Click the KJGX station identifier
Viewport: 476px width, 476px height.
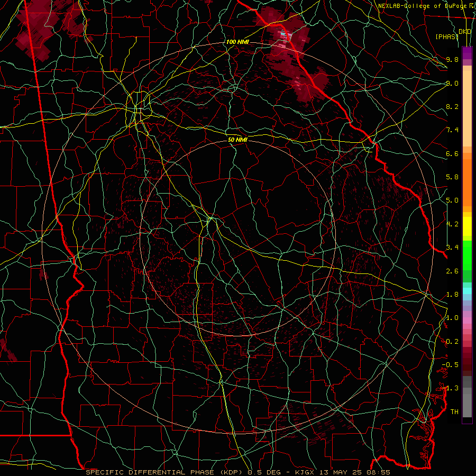point(304,472)
